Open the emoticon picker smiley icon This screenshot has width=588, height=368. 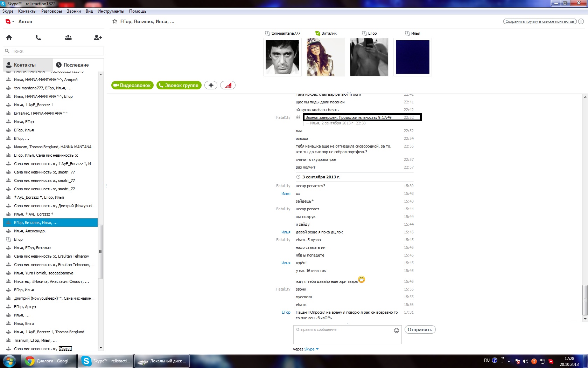[x=397, y=330]
